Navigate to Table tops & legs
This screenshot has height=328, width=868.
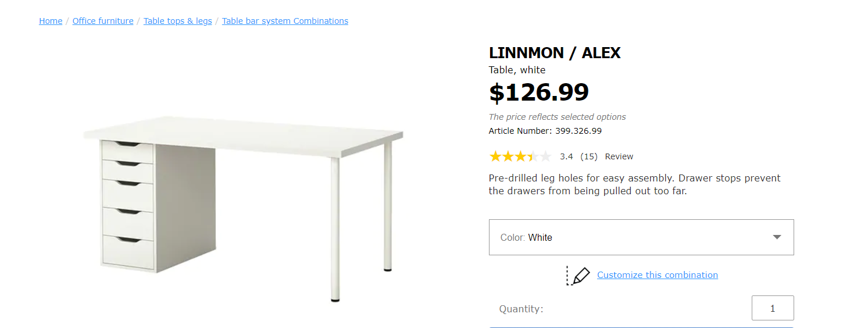177,21
